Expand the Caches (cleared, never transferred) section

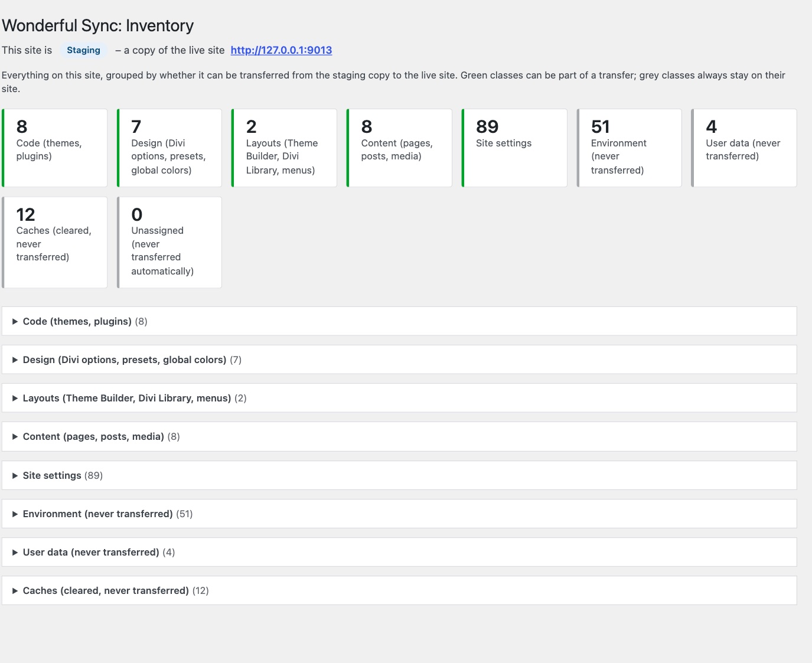(x=399, y=590)
